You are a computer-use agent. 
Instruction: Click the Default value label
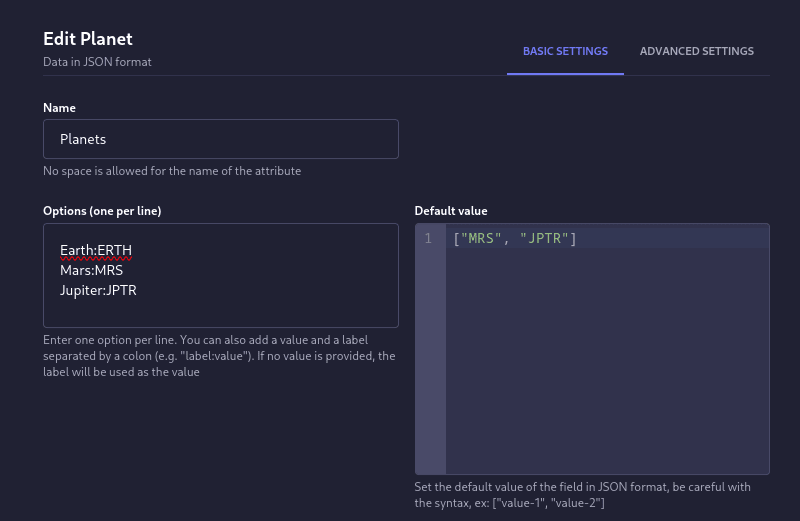pyautogui.click(x=451, y=211)
